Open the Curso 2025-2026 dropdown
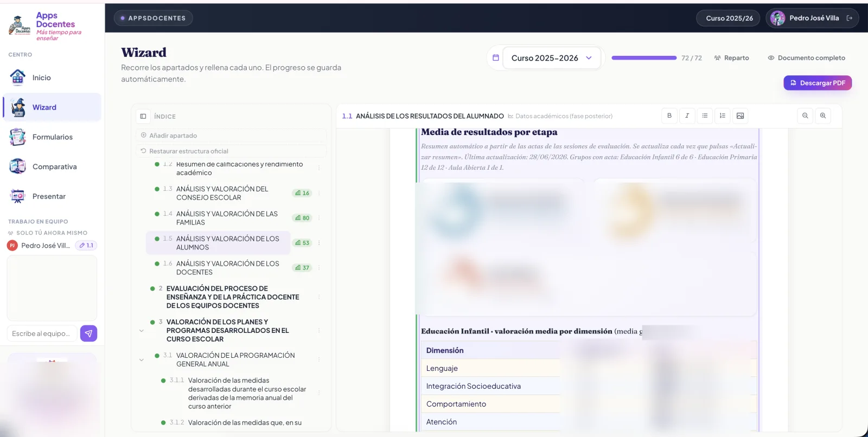 [552, 58]
